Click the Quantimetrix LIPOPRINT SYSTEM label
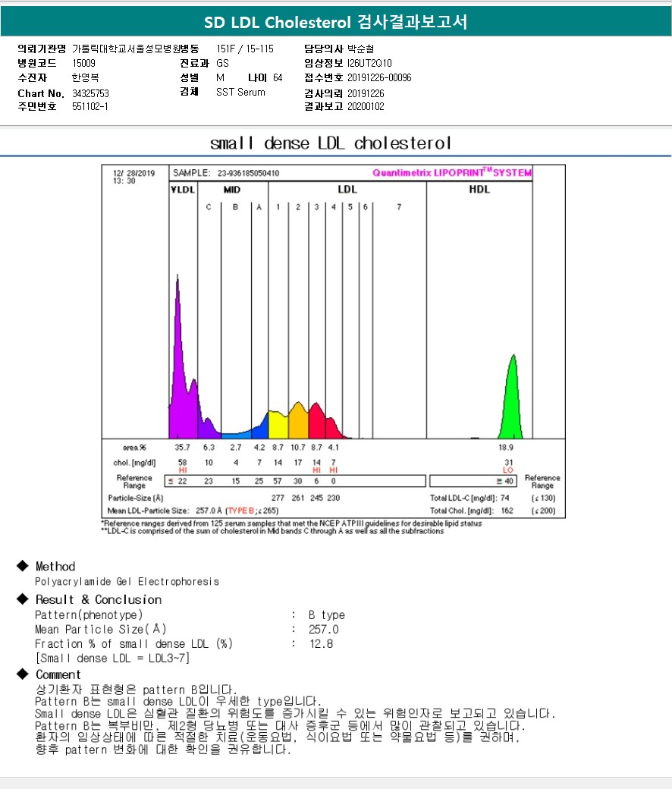 click(x=452, y=173)
